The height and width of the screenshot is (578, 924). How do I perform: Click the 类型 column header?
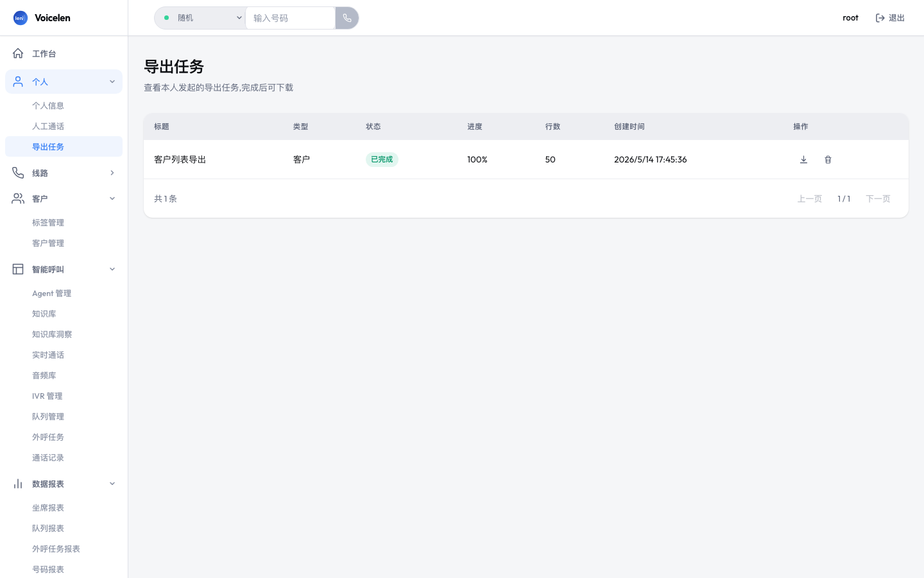301,127
